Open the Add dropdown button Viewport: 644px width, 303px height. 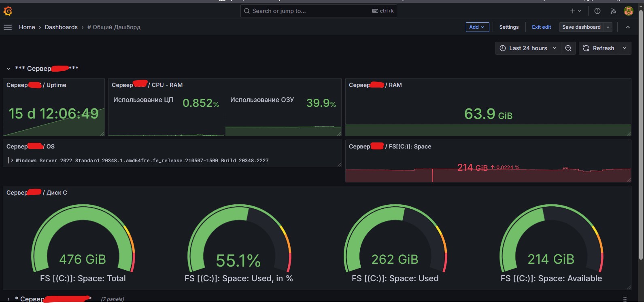(477, 27)
